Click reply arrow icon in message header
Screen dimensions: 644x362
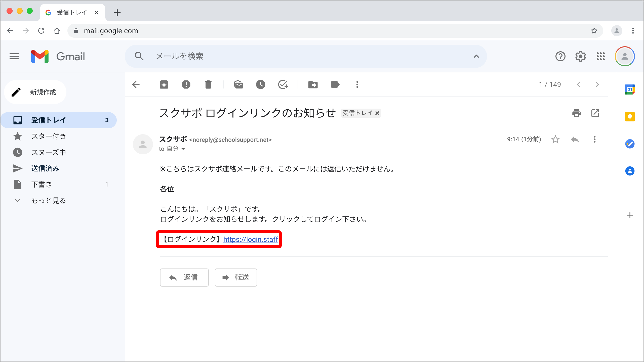pyautogui.click(x=575, y=139)
